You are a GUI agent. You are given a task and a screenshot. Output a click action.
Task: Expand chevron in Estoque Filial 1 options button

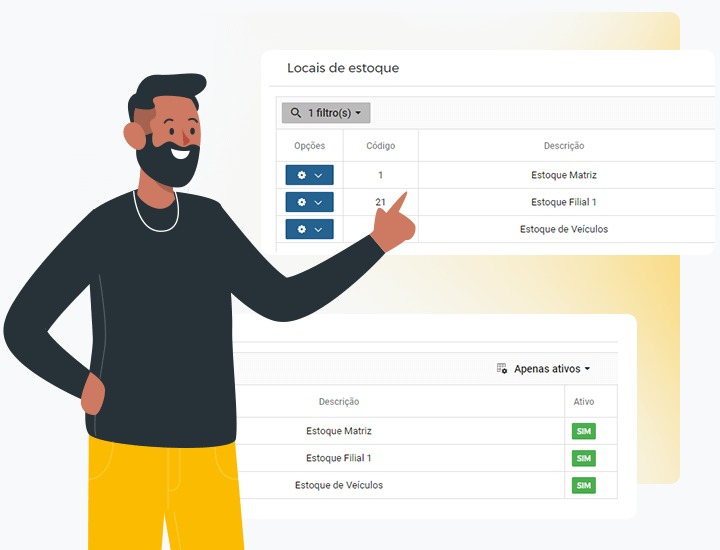tap(318, 202)
